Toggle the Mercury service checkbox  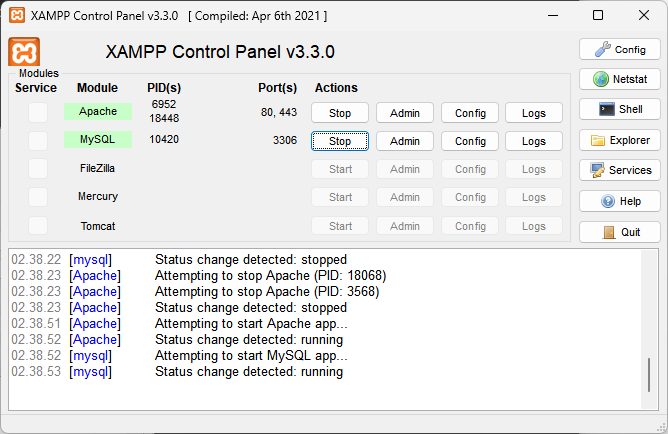click(x=38, y=197)
